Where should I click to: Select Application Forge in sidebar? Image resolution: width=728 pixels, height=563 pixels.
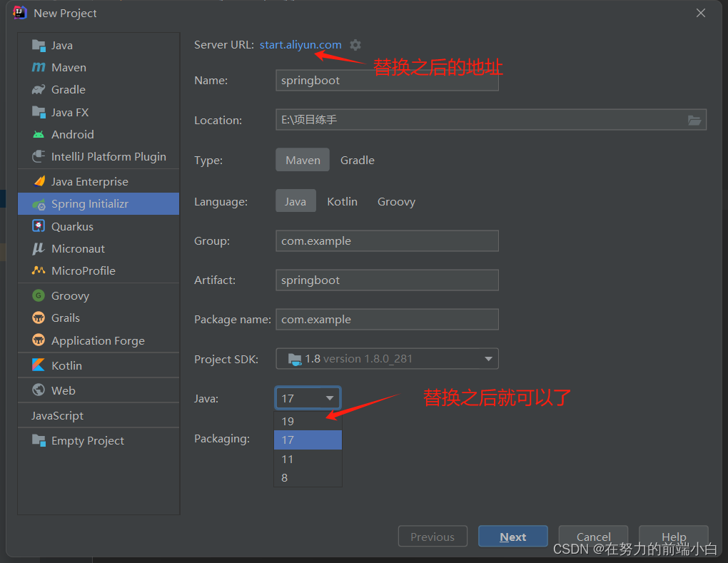pyautogui.click(x=98, y=340)
